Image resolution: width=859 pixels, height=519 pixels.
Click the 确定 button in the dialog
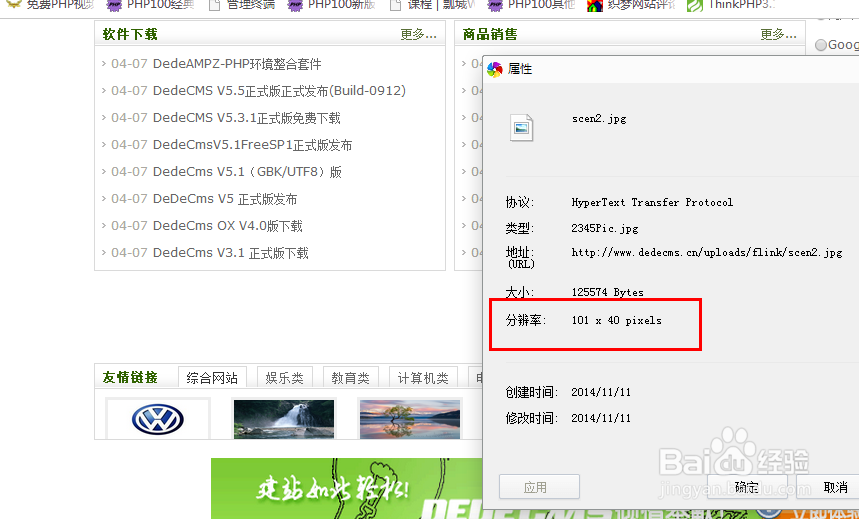747,487
